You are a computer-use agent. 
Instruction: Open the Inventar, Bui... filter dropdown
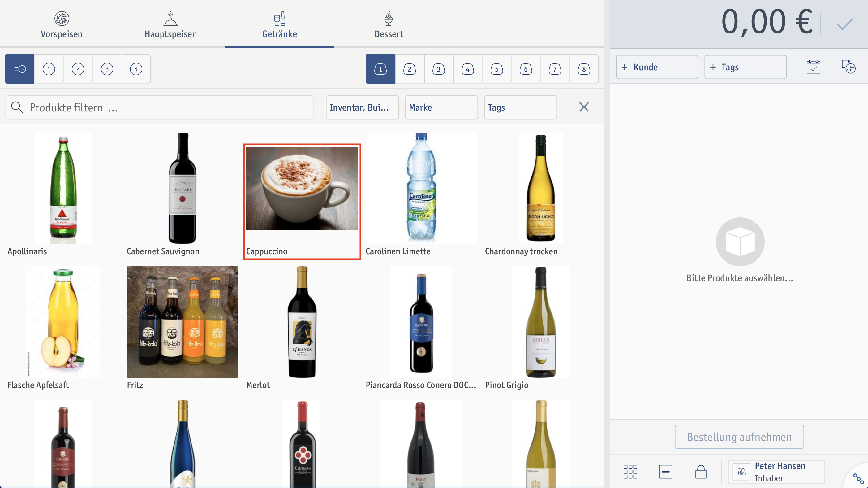coord(362,107)
